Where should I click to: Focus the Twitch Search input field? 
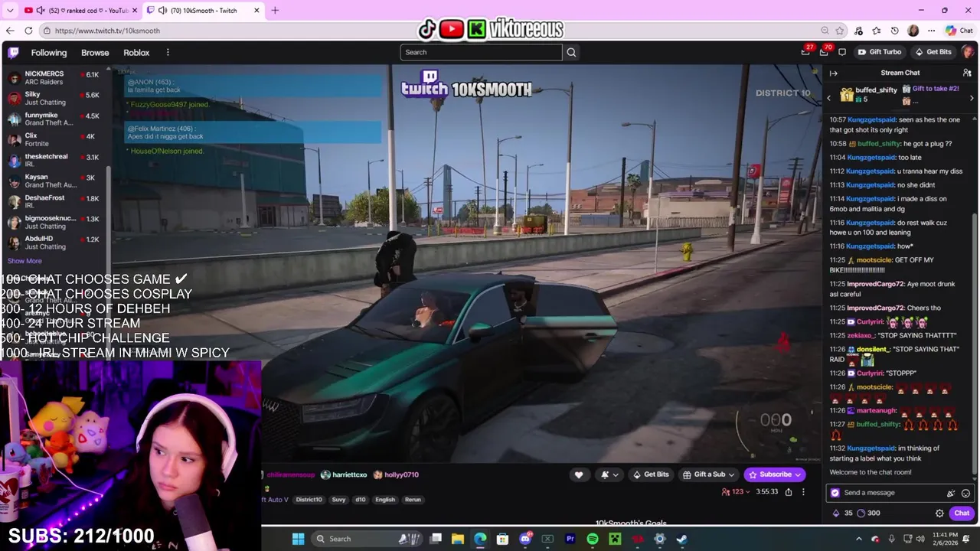(x=481, y=52)
